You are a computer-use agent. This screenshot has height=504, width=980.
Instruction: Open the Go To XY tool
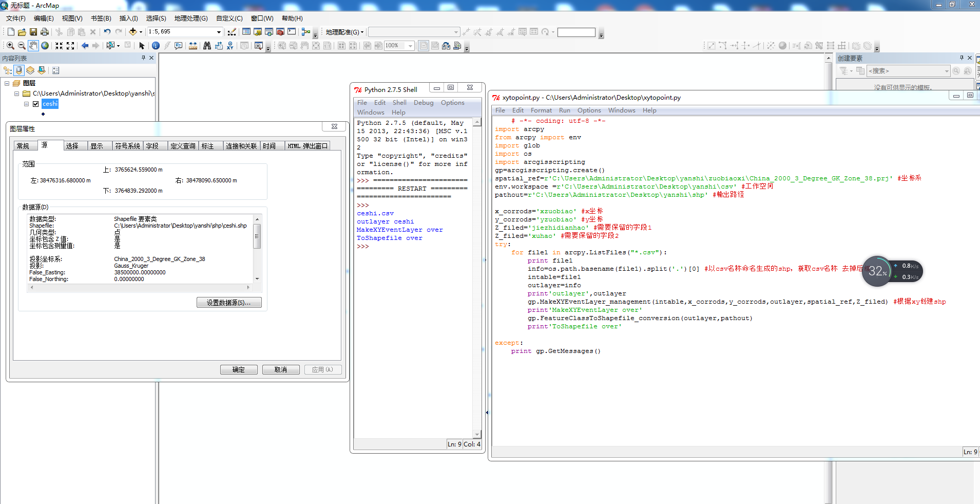coord(229,46)
